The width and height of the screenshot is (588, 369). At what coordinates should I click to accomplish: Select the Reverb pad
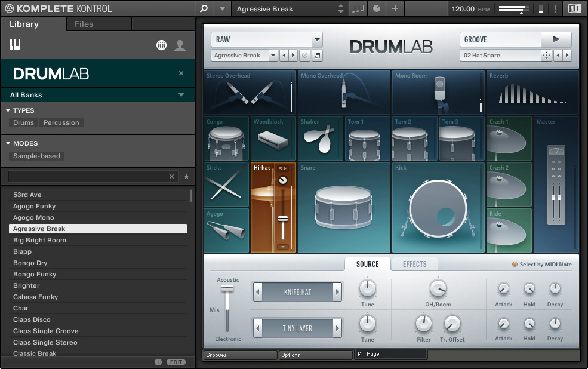coord(532,92)
